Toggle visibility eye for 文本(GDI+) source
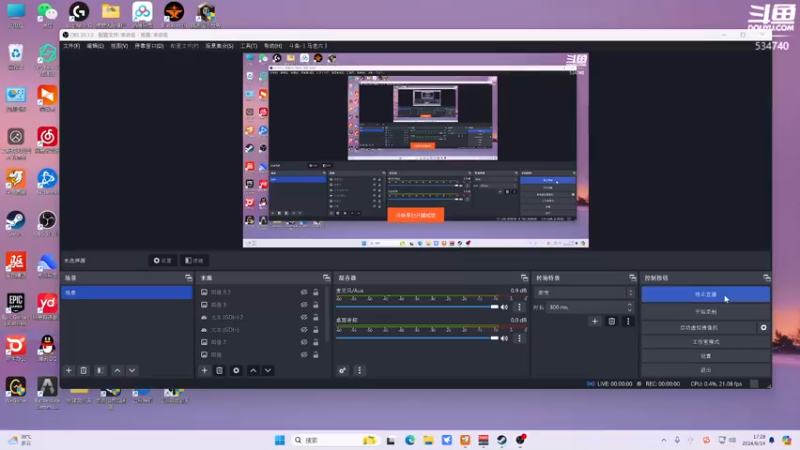800x450 pixels. point(304,330)
